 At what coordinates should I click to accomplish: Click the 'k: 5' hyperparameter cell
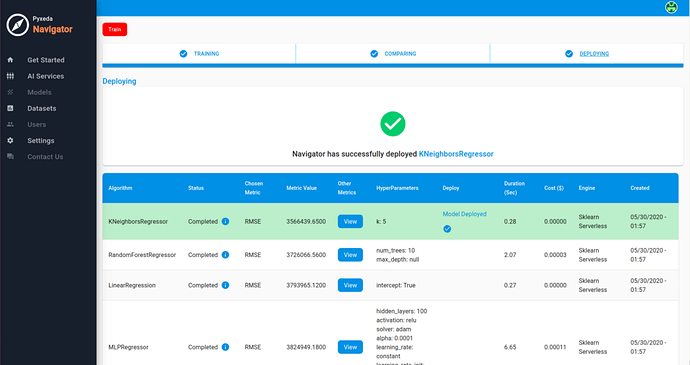point(381,221)
